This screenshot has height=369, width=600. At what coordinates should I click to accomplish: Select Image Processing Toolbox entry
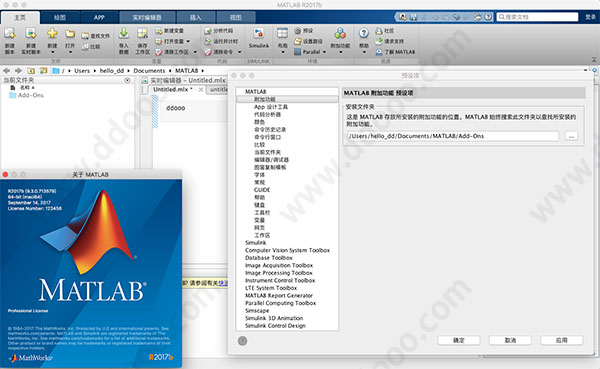(279, 273)
